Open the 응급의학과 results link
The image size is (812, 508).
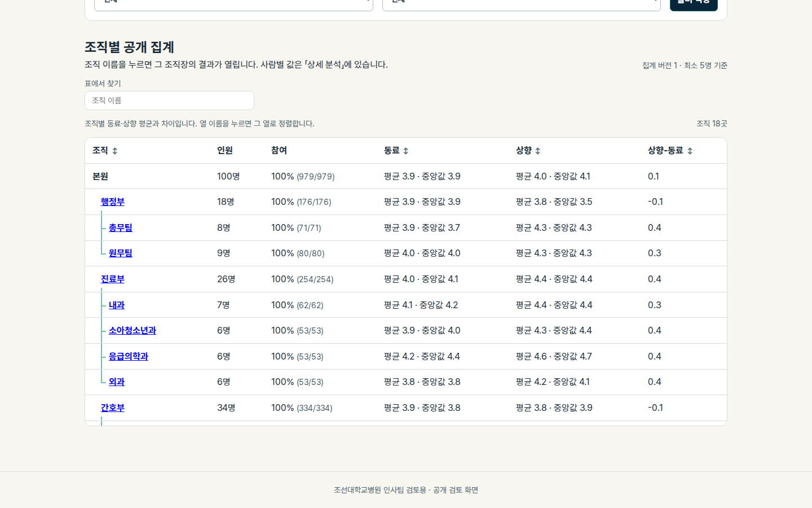(x=129, y=356)
